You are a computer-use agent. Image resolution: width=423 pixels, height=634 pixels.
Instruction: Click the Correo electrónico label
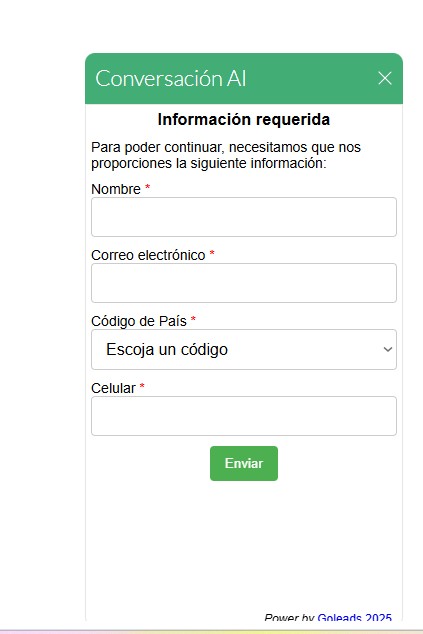tap(148, 256)
